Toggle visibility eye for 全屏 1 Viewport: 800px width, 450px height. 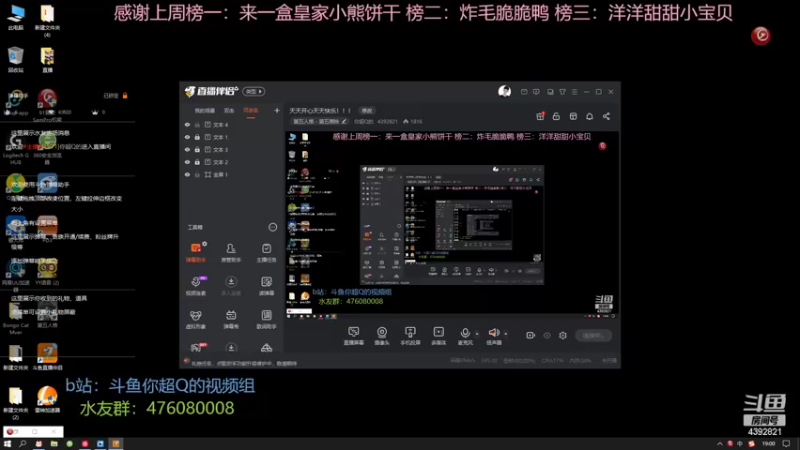coord(187,174)
